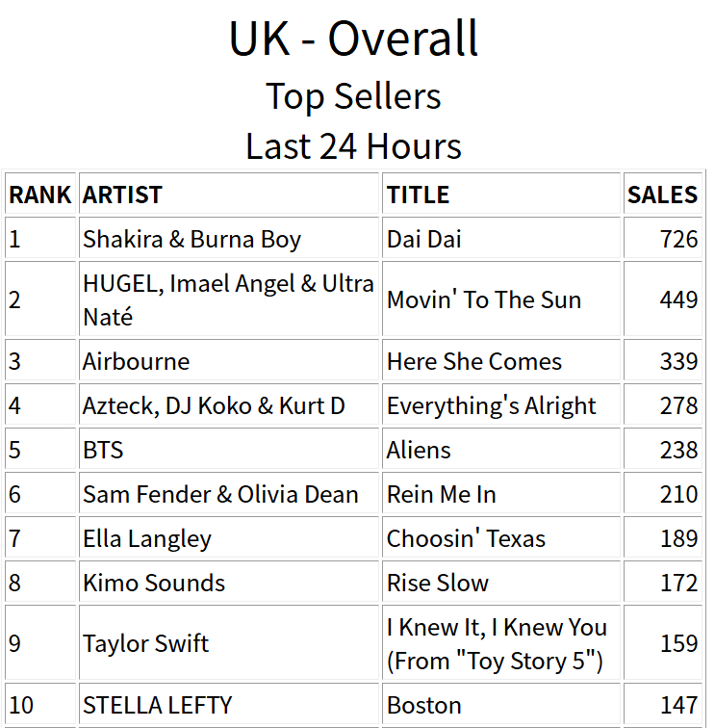Select the BTS artist cell
The width and height of the screenshot is (715, 728).
(229, 450)
